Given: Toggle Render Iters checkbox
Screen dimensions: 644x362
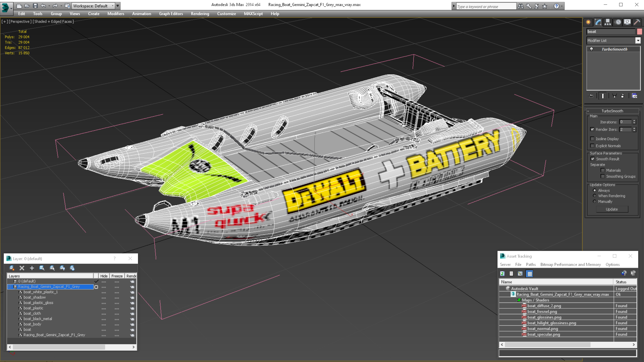Looking at the screenshot, I should tap(592, 129).
